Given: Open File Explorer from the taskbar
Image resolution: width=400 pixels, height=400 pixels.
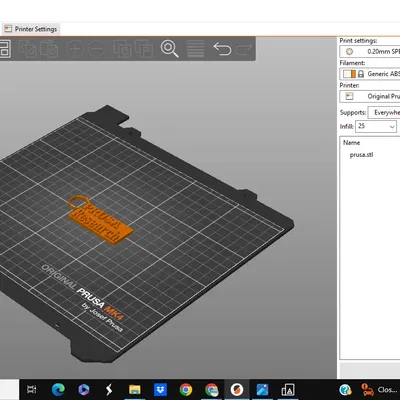Looking at the screenshot, I should 135,389.
